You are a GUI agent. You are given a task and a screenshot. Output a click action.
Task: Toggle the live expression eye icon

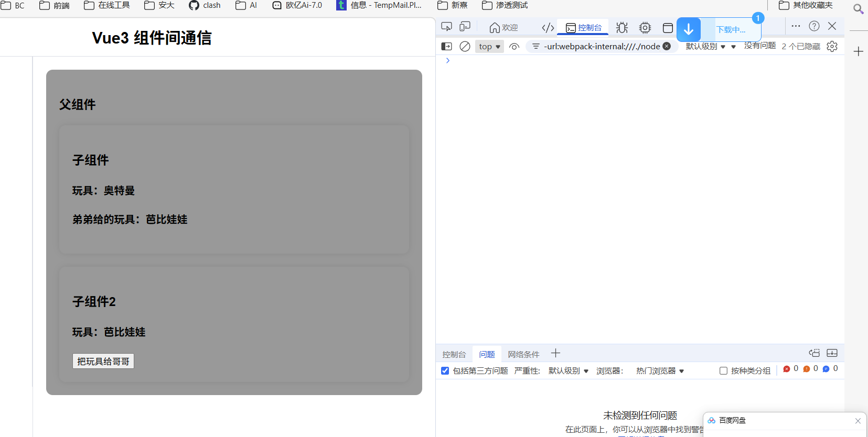(514, 47)
